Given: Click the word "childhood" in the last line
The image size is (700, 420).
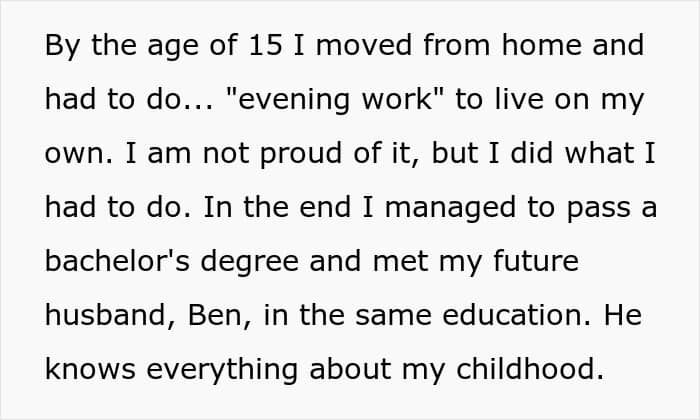Looking at the screenshot, I should 526,369.
